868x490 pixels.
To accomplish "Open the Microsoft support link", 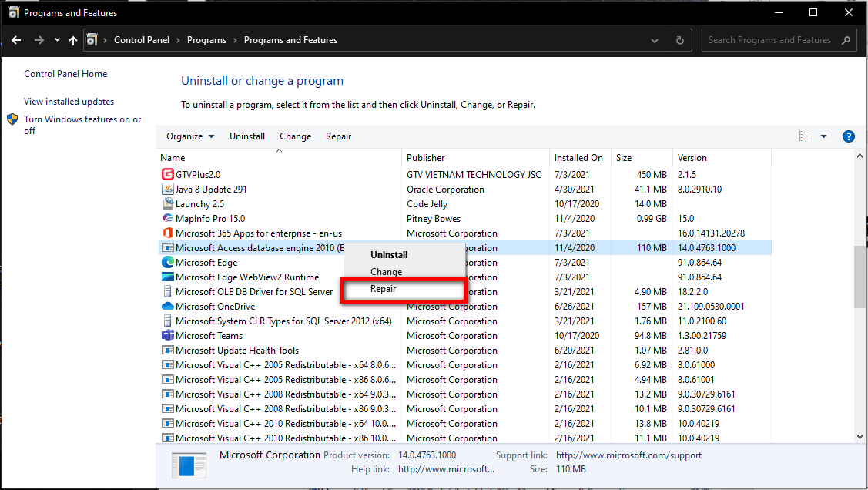I will pos(628,455).
